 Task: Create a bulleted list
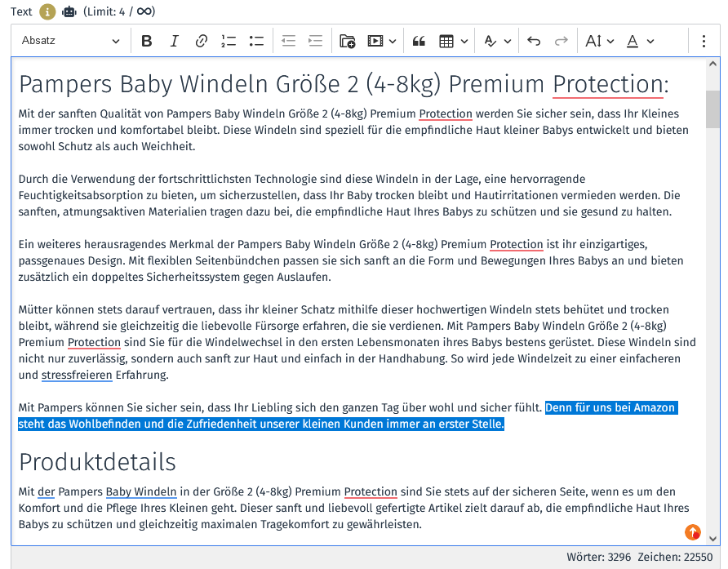click(255, 42)
